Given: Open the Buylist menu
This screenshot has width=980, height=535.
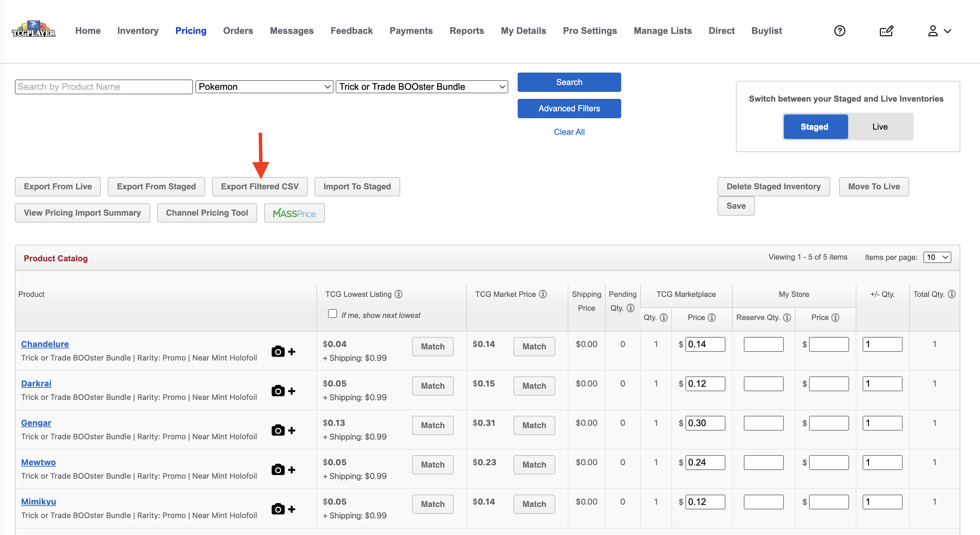Looking at the screenshot, I should 766,31.
